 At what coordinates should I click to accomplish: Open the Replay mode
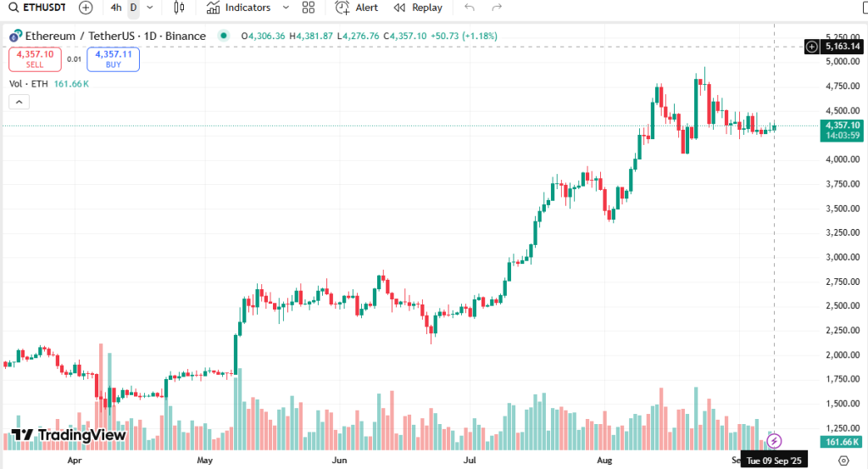click(418, 8)
